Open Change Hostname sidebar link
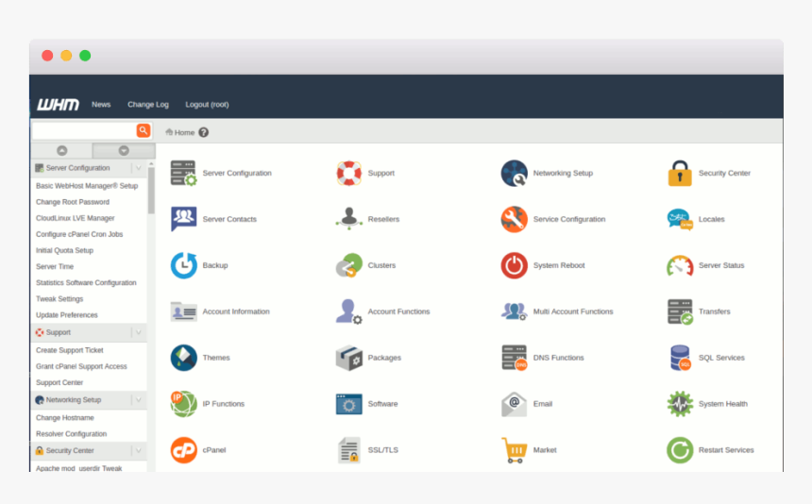Image resolution: width=812 pixels, height=504 pixels. 65,417
